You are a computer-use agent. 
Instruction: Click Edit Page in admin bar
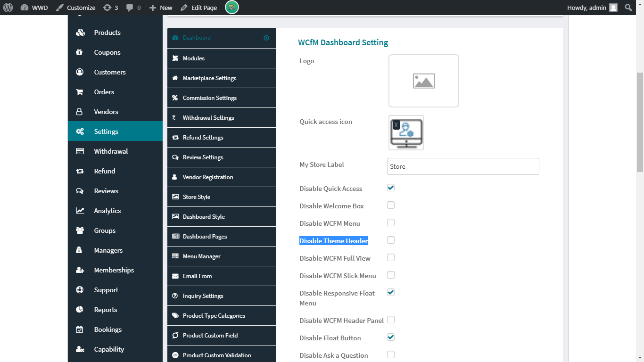point(198,8)
